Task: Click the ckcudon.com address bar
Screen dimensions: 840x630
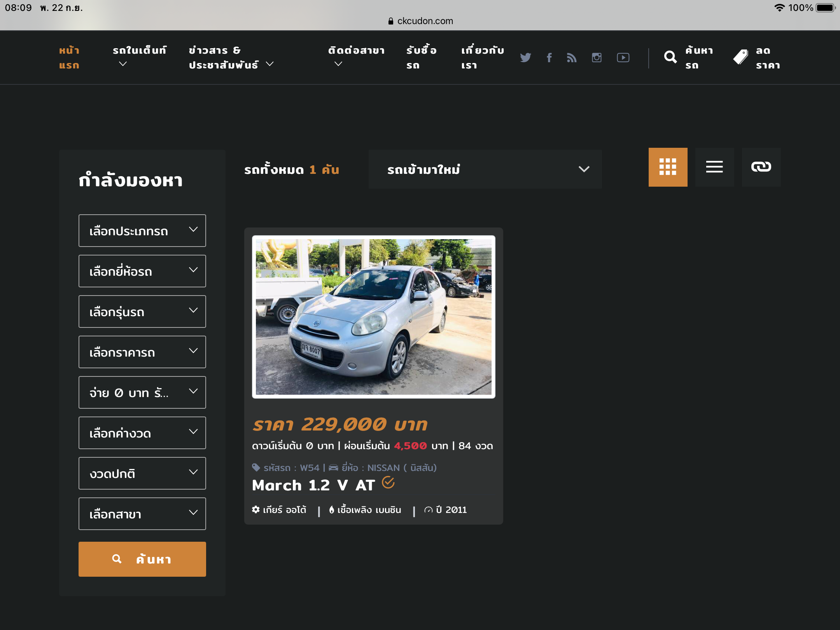Action: 421,21
